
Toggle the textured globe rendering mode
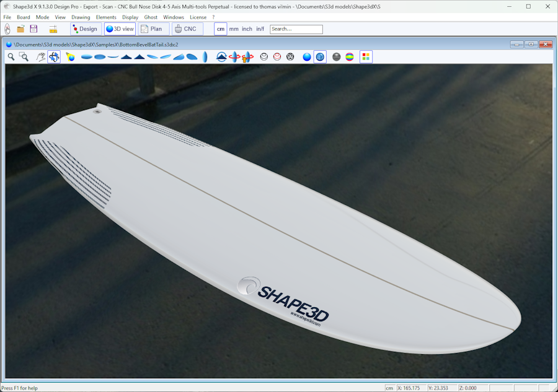pos(320,57)
